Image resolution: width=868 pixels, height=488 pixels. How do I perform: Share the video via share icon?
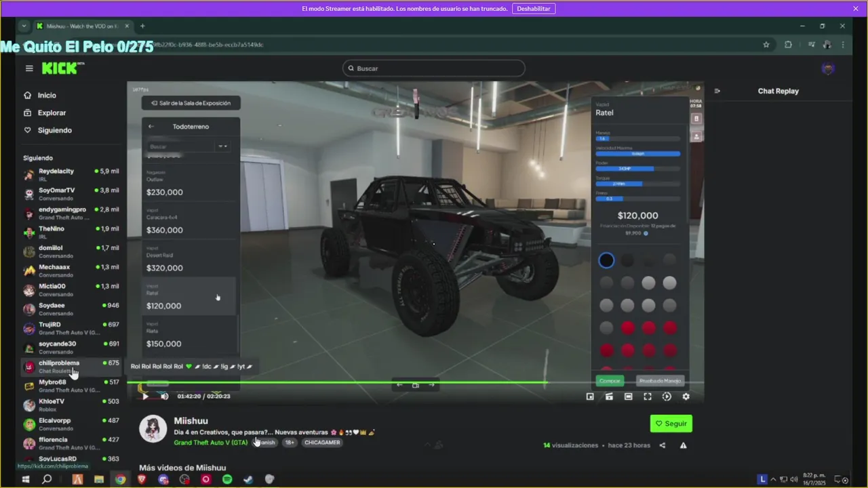pos(663,445)
